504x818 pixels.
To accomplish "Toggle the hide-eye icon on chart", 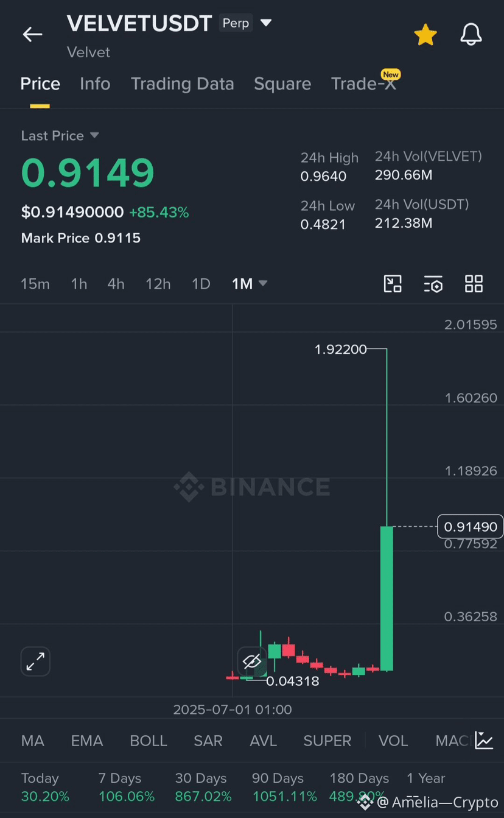I will click(251, 661).
